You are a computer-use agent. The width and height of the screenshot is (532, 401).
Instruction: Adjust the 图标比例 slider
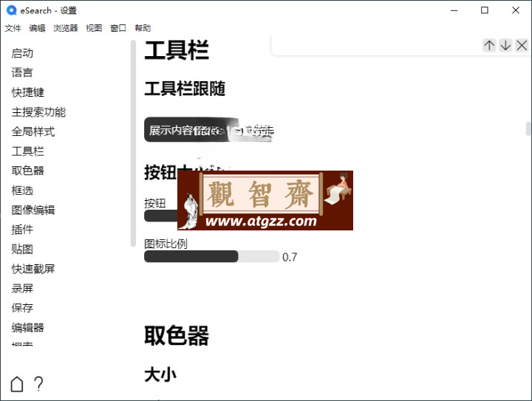[x=211, y=256]
